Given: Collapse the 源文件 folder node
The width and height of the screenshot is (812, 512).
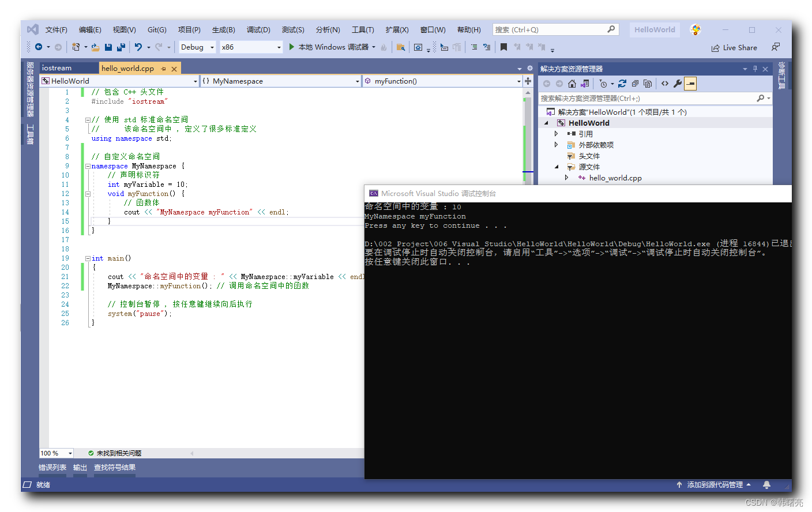Looking at the screenshot, I should [x=557, y=167].
